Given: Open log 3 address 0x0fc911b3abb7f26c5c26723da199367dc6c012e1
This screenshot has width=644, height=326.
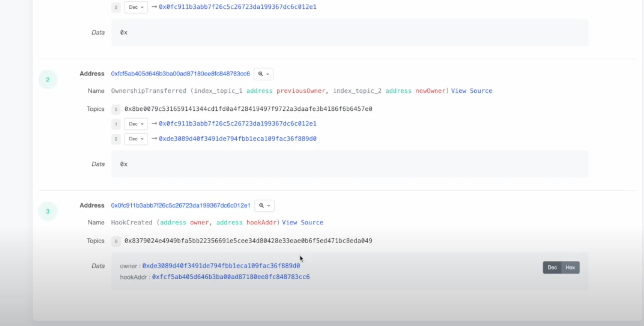Looking at the screenshot, I should (181, 205).
